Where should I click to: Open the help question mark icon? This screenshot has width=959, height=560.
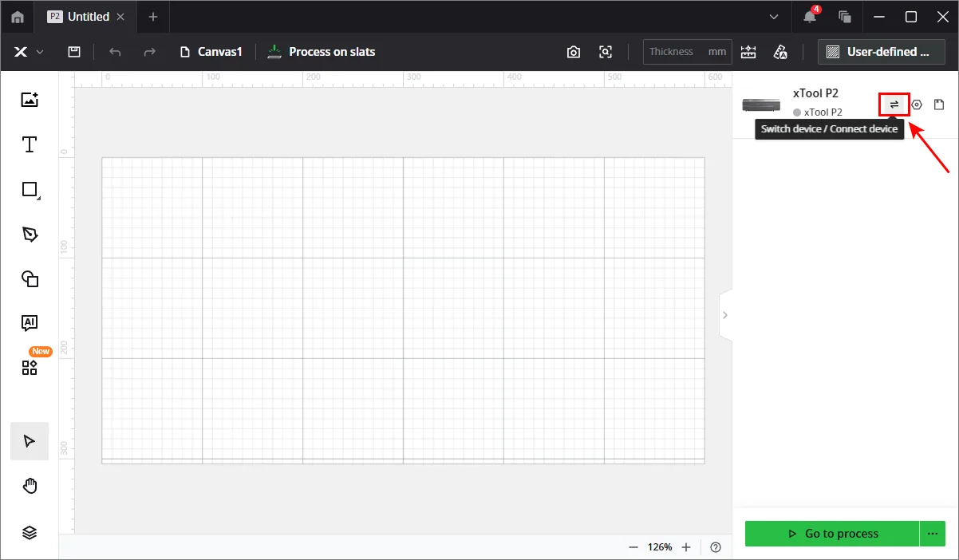click(x=716, y=547)
